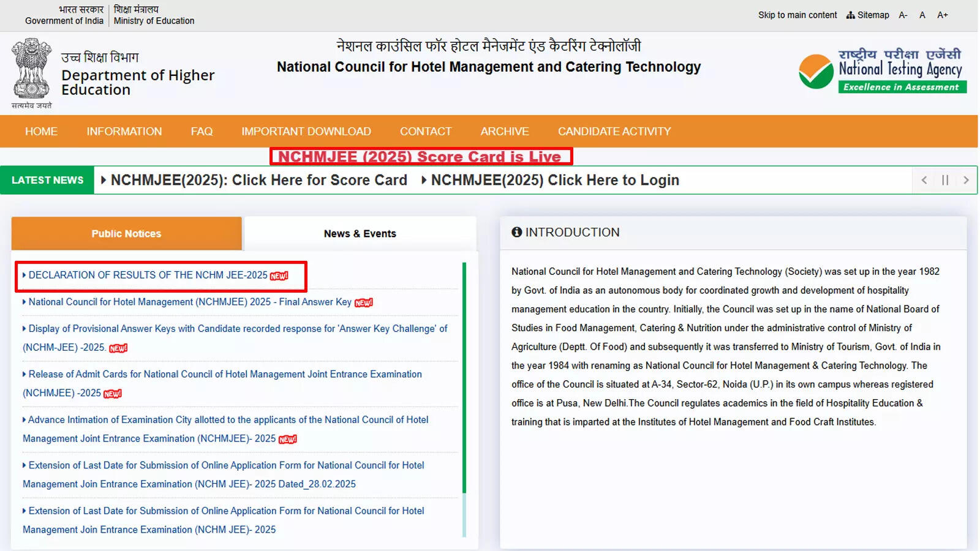This screenshot has width=980, height=551.
Task: Decrease font size with A- button
Action: point(903,15)
